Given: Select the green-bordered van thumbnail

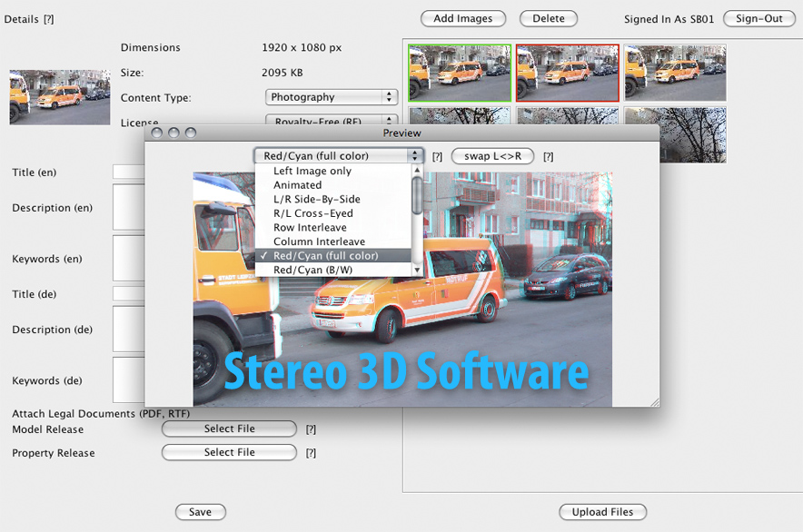Looking at the screenshot, I should tap(460, 73).
